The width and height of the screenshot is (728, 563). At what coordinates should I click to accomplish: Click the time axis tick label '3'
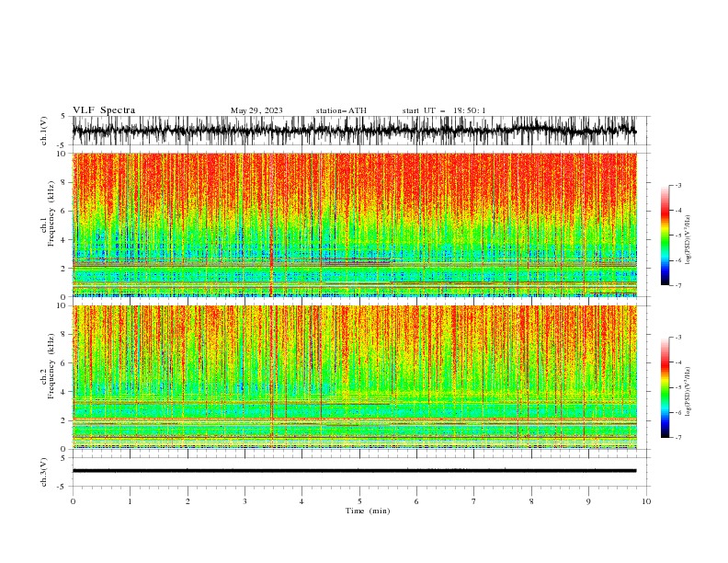245,501
